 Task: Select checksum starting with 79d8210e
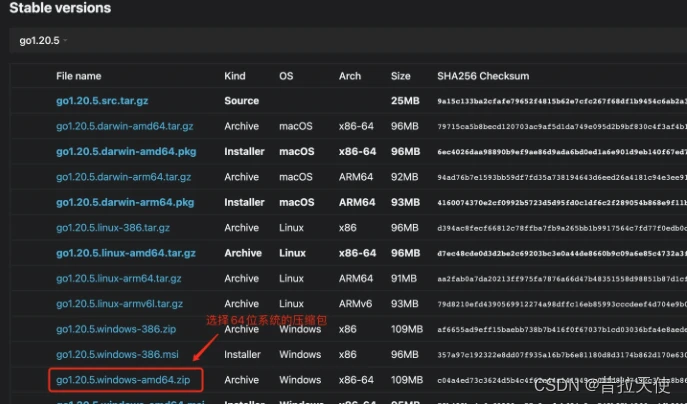coord(562,305)
